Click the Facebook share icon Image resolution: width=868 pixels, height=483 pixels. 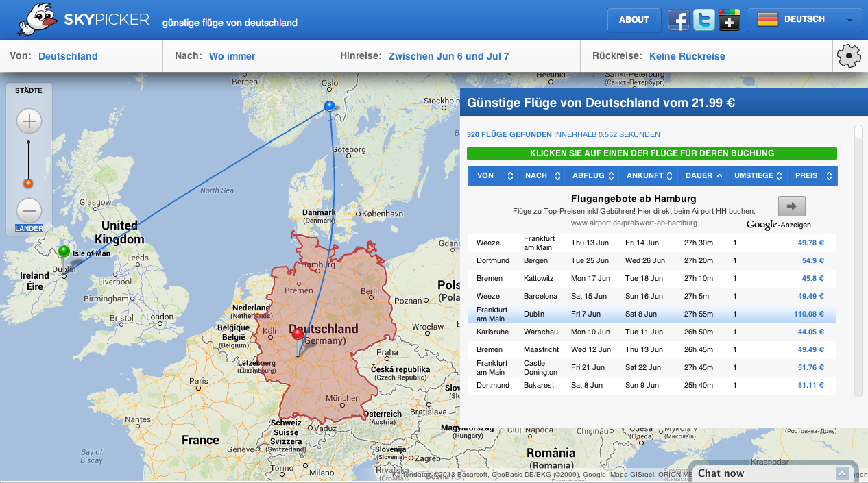[x=678, y=21]
